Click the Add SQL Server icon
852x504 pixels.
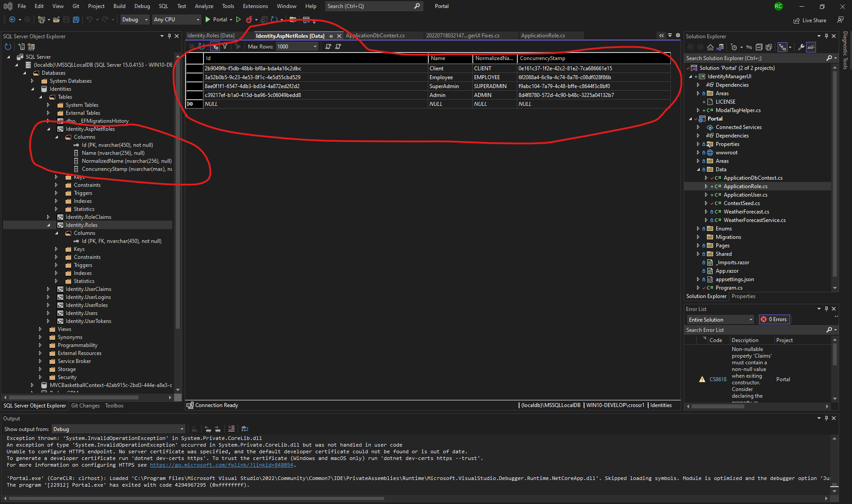21,47
